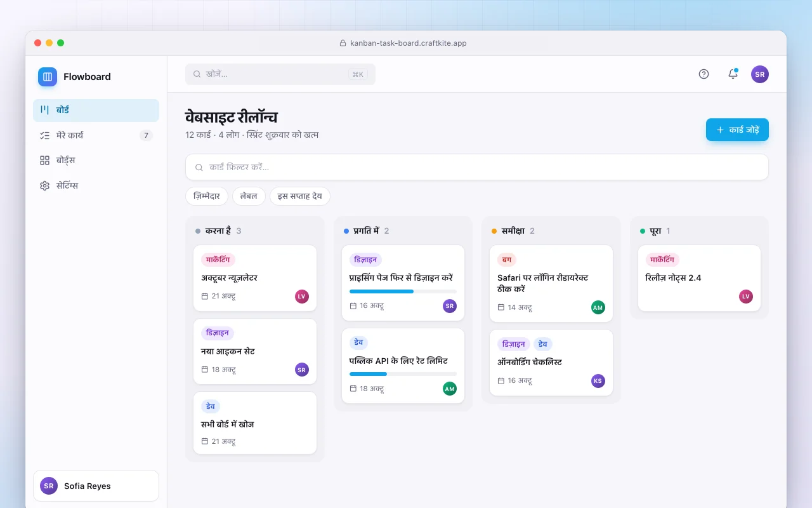Click SR avatar on प्राइसिंग पेज card
This screenshot has height=508, width=812.
tap(450, 305)
